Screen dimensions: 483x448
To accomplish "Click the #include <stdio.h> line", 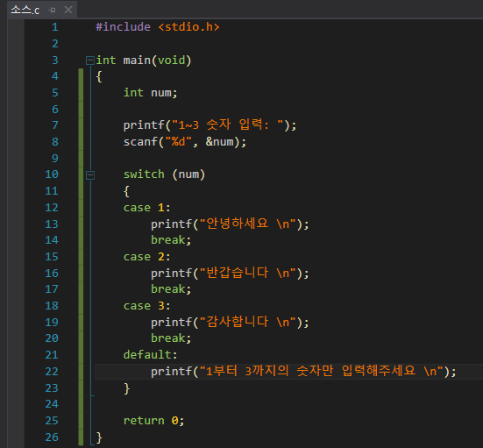I will (158, 27).
